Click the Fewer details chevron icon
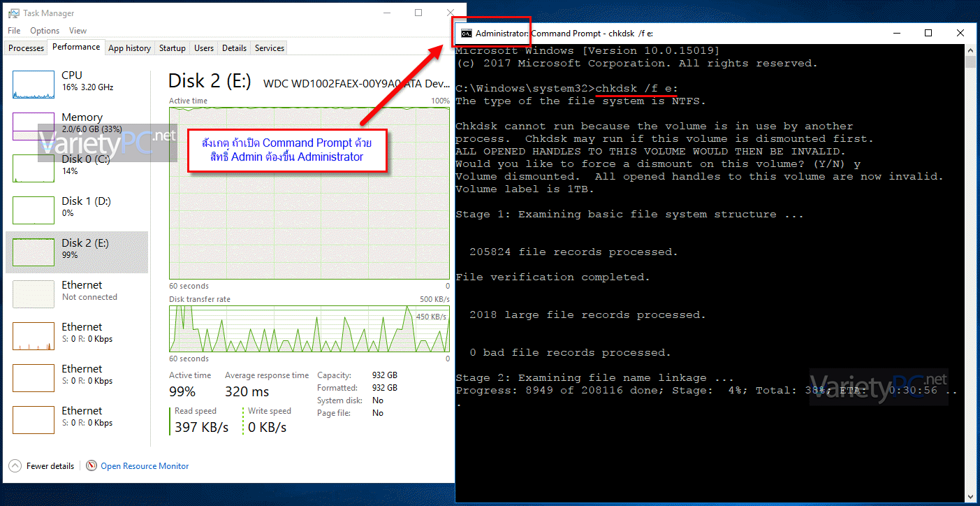Screen dimensions: 980x506 pyautogui.click(x=15, y=465)
